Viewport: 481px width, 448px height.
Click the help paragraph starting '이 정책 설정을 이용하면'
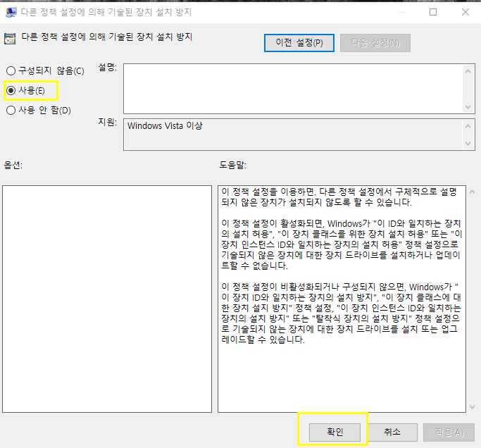coord(339,197)
